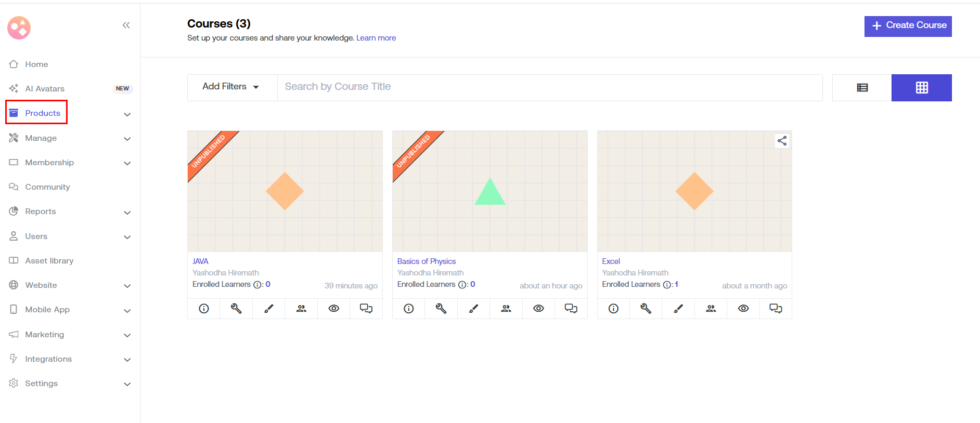This screenshot has height=423, width=980.
Task: Open Asset library from the sidebar
Action: (49, 261)
